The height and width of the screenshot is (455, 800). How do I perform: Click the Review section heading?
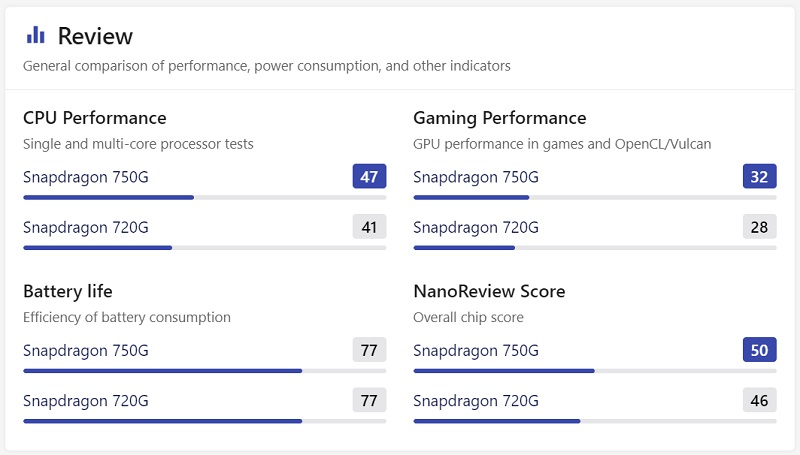tap(95, 36)
